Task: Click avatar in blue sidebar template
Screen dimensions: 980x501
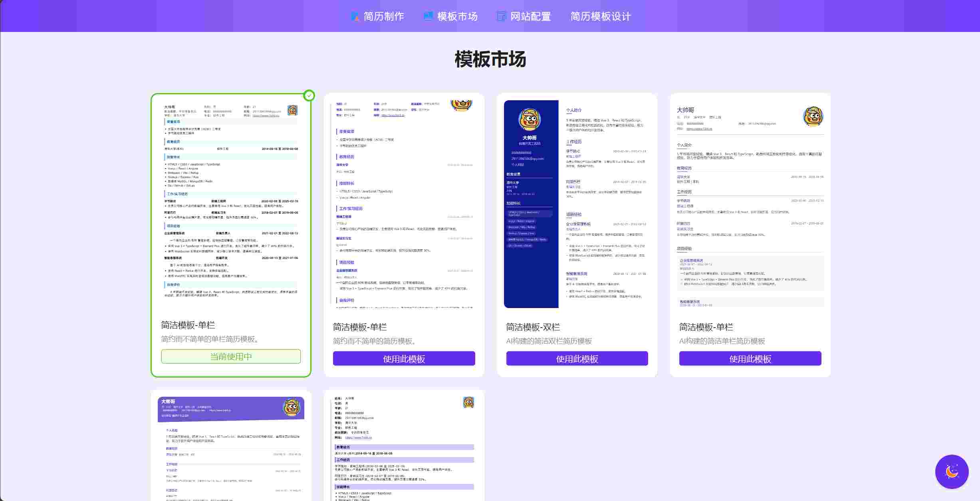Action: pos(530,119)
